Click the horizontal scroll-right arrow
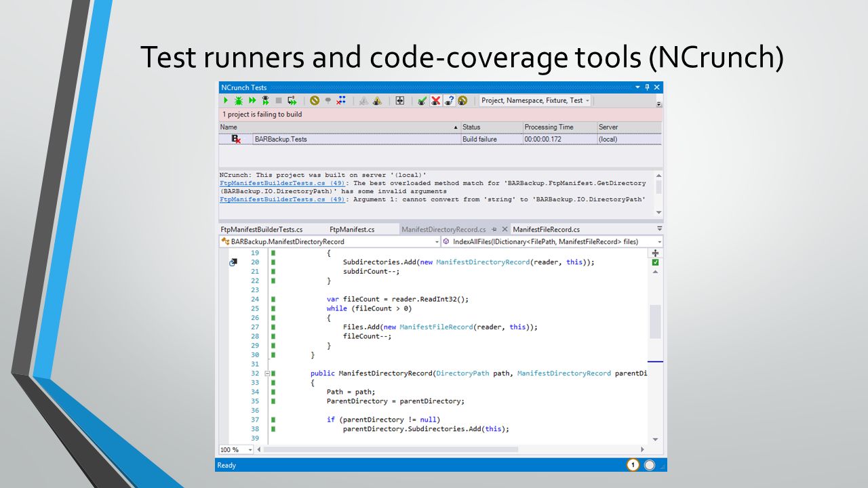 click(x=643, y=449)
